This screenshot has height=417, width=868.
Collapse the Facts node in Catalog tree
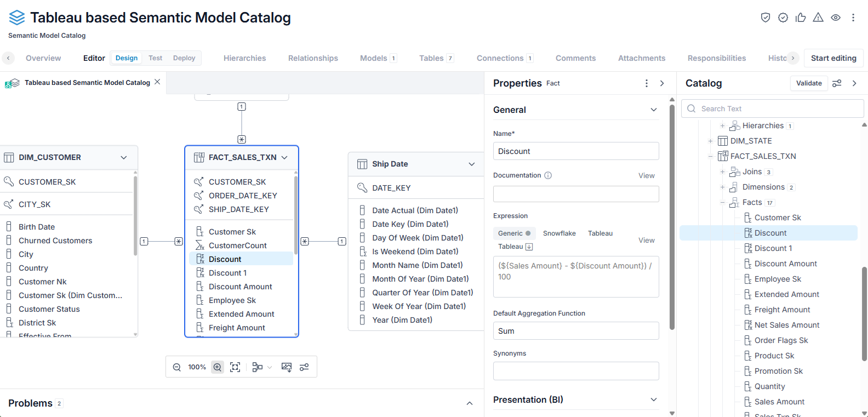coord(722,202)
